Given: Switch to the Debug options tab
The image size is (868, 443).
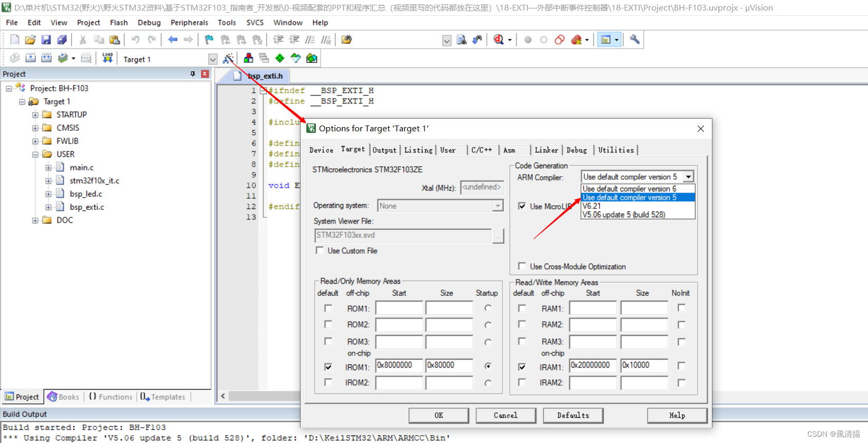Looking at the screenshot, I should (x=577, y=150).
